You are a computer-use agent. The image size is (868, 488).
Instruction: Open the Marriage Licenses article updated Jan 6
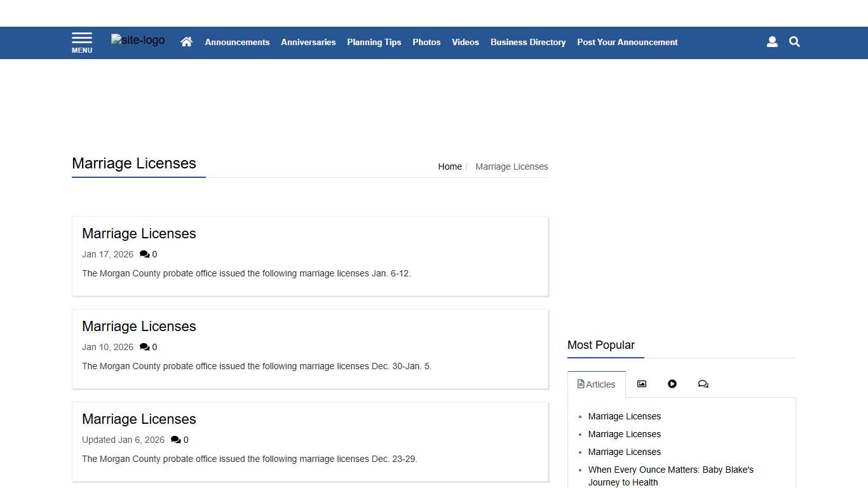tap(139, 419)
